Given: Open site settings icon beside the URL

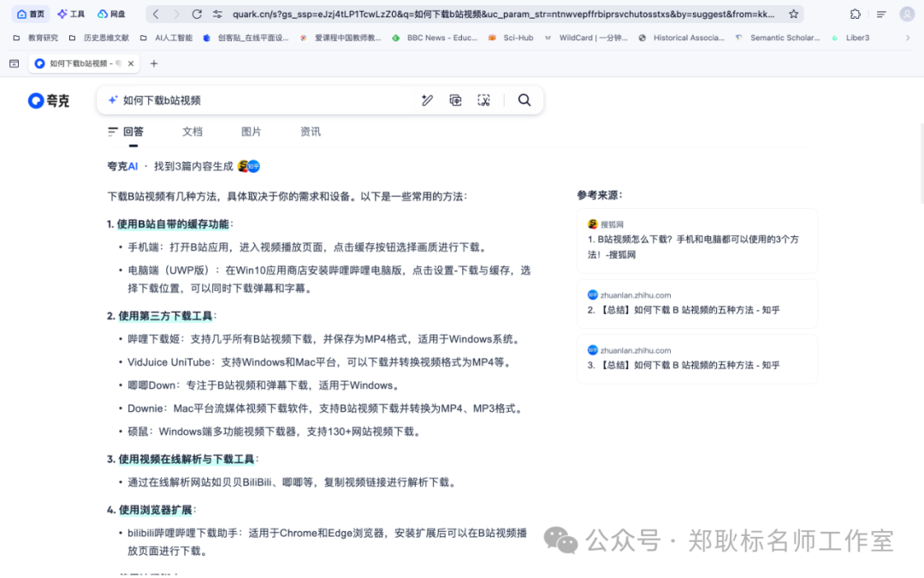Looking at the screenshot, I should [x=217, y=15].
